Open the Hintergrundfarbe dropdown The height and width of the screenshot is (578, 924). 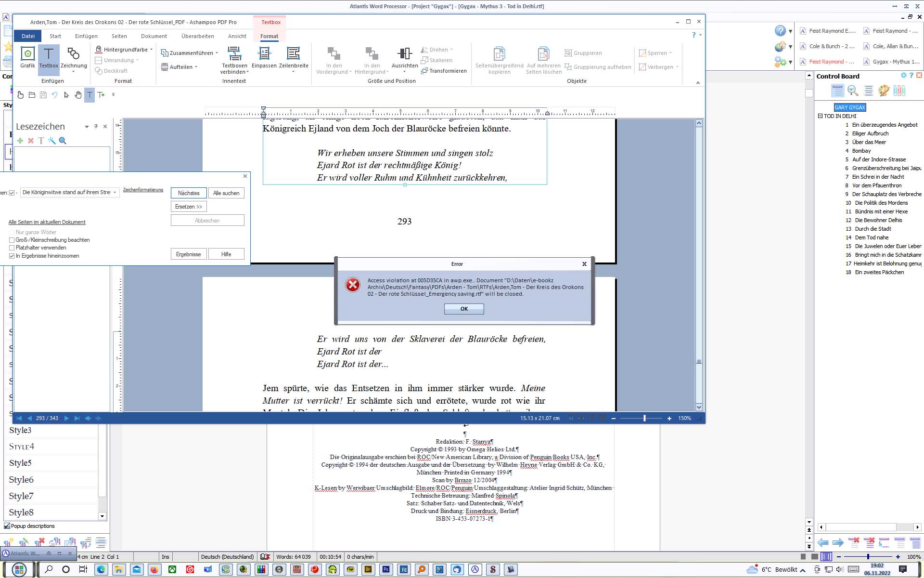151,50
